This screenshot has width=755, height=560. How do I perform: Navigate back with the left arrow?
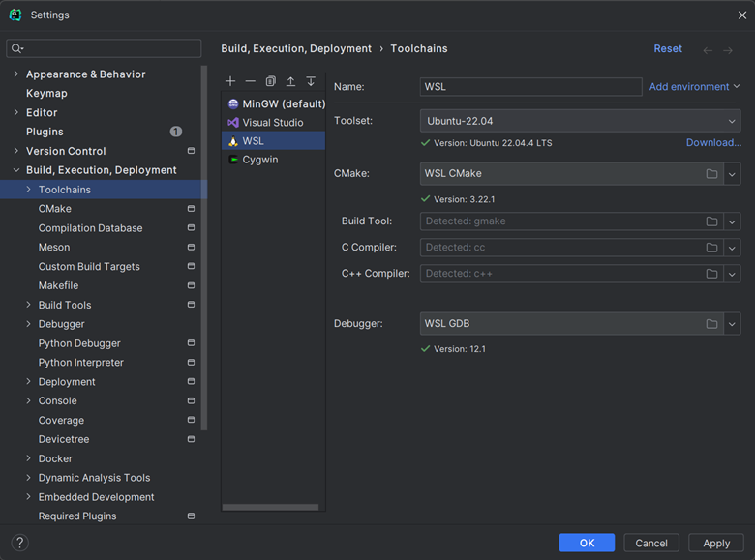click(708, 50)
